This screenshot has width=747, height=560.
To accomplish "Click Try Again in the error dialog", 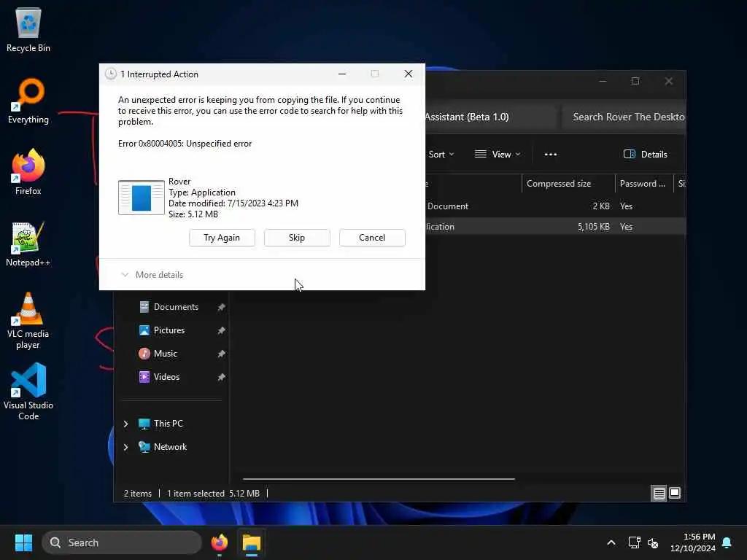I will click(222, 238).
